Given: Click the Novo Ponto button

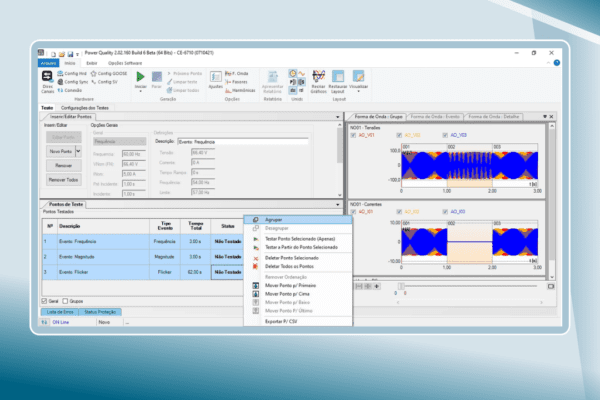Looking at the screenshot, I should coord(61,151).
